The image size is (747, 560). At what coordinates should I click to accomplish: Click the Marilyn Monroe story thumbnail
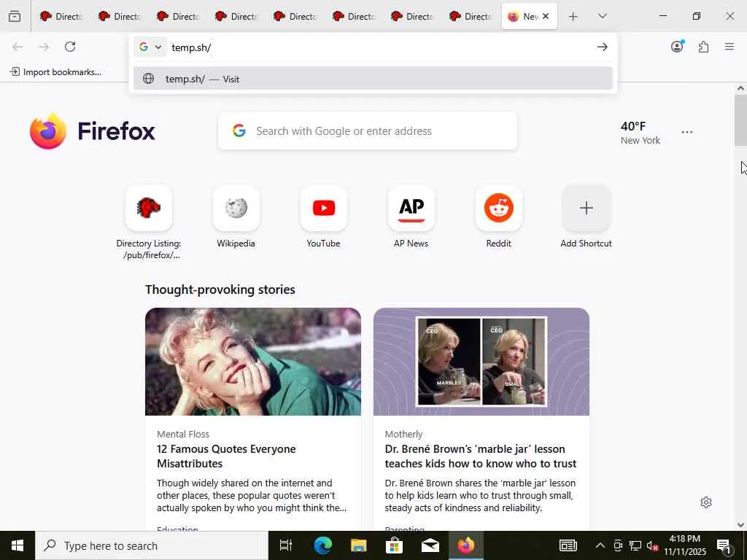pyautogui.click(x=253, y=362)
